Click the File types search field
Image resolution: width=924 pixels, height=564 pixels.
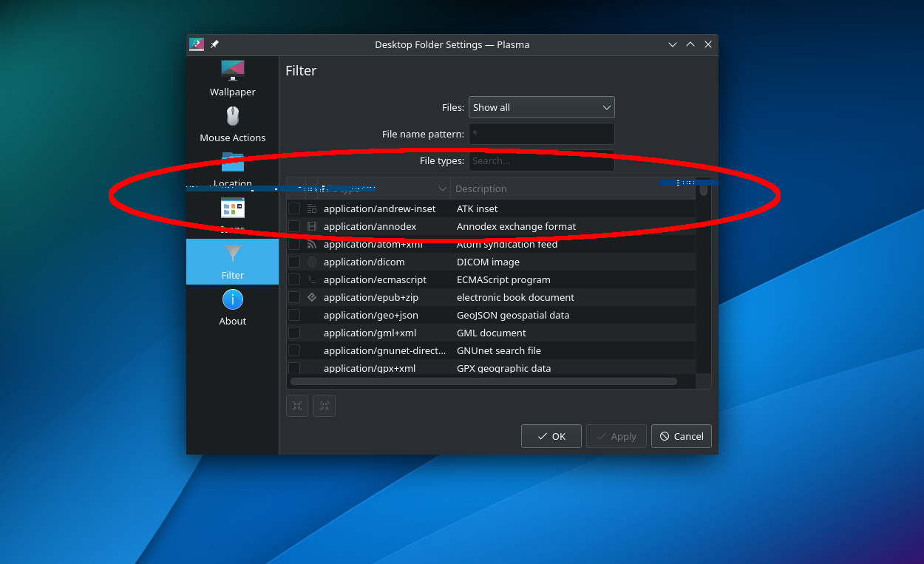tap(541, 160)
